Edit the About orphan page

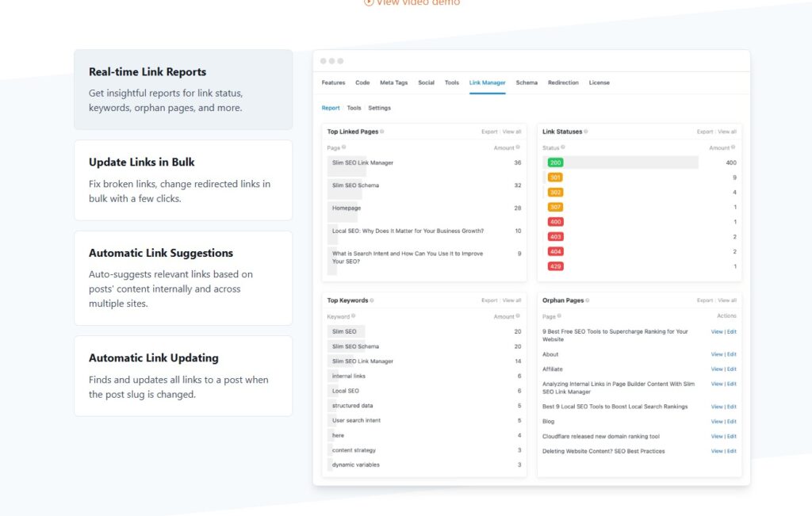coord(730,354)
